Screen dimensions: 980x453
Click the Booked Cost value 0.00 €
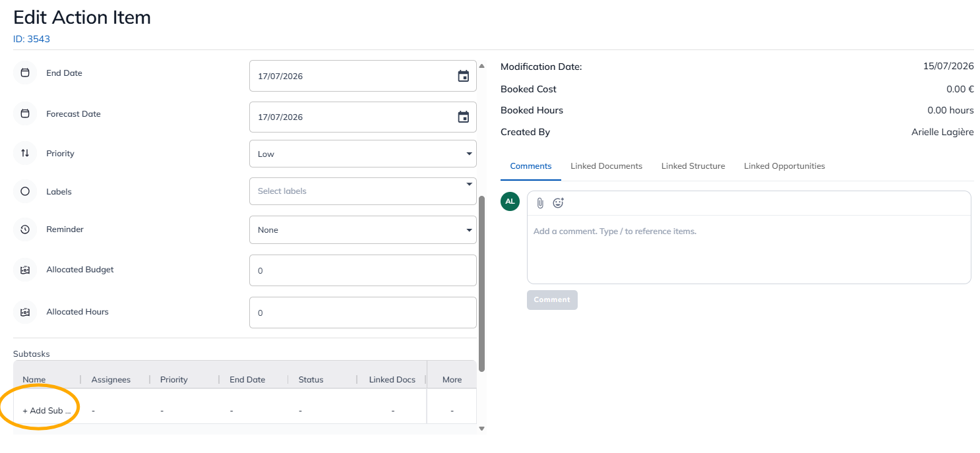pos(960,89)
